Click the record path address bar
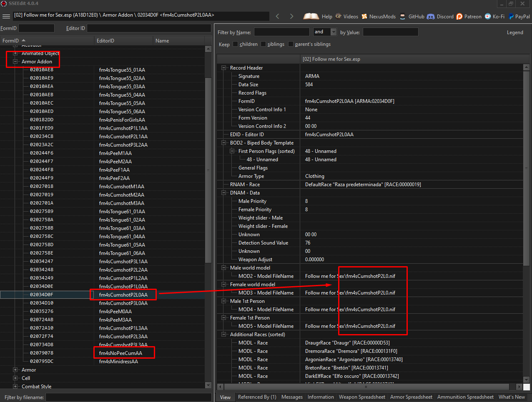This screenshot has height=402, width=532. tap(141, 15)
